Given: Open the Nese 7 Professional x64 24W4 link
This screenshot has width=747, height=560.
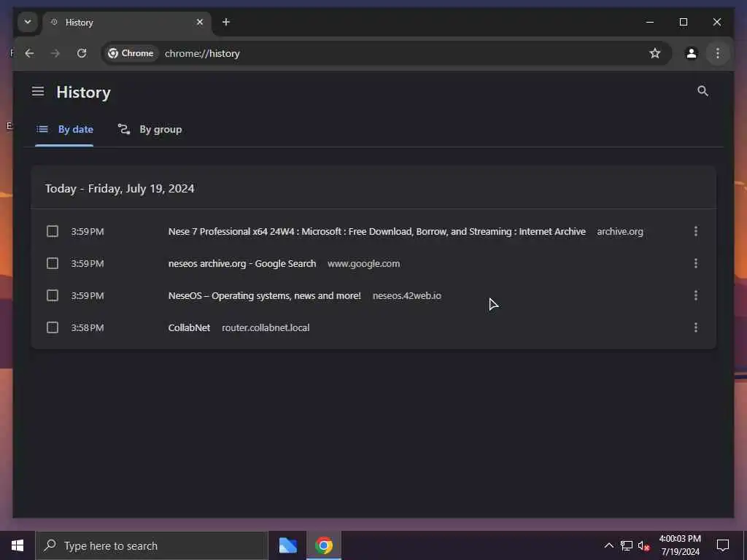Looking at the screenshot, I should coord(377,231).
